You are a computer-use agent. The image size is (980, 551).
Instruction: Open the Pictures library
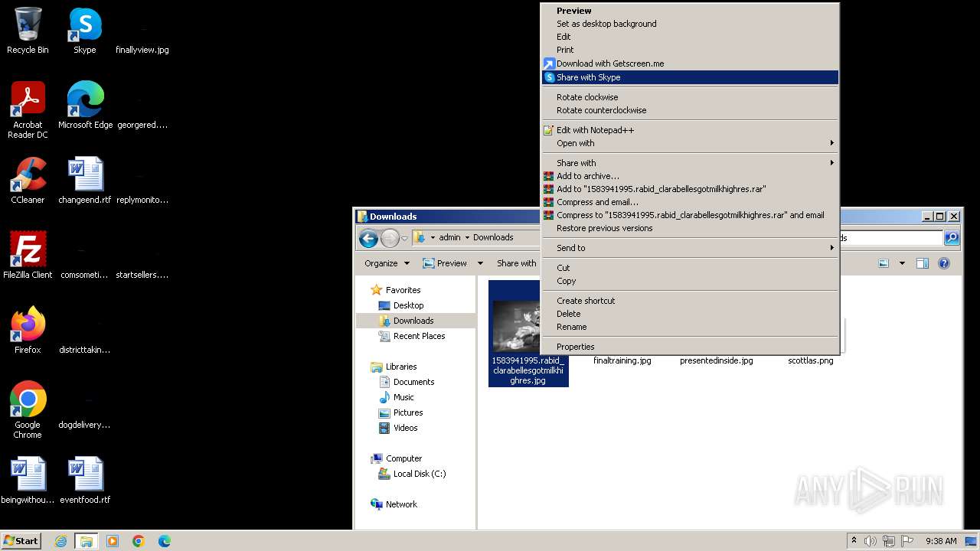pyautogui.click(x=408, y=412)
